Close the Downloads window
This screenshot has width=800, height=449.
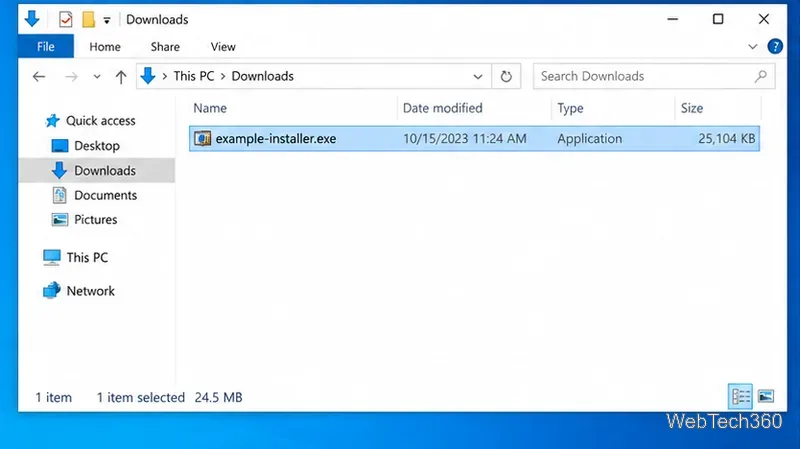click(764, 19)
